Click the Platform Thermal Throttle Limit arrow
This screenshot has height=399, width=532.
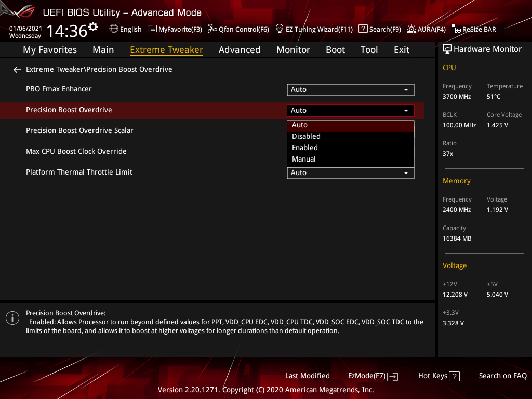[406, 173]
